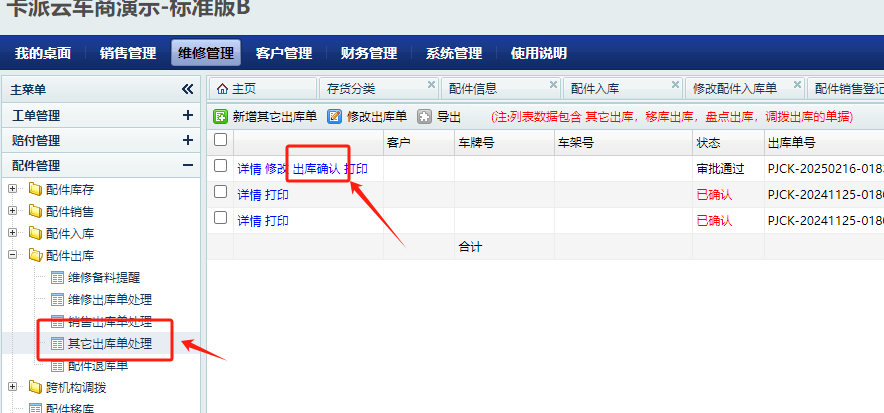Check the row with status 审批通过
884x413 pixels.
221,168
